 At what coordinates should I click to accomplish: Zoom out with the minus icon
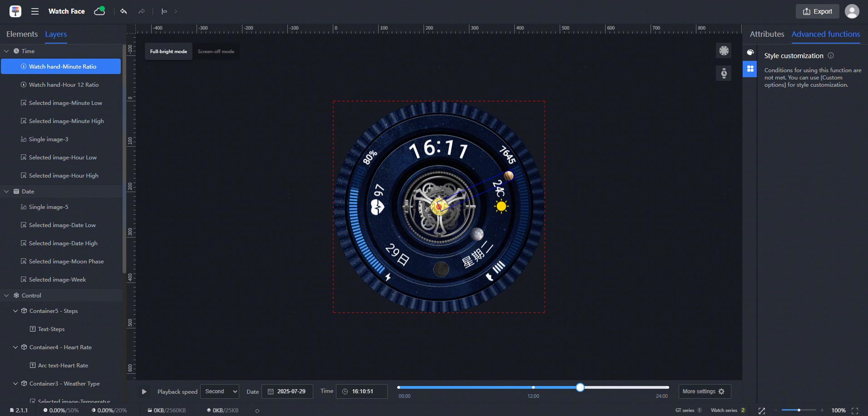(776, 410)
